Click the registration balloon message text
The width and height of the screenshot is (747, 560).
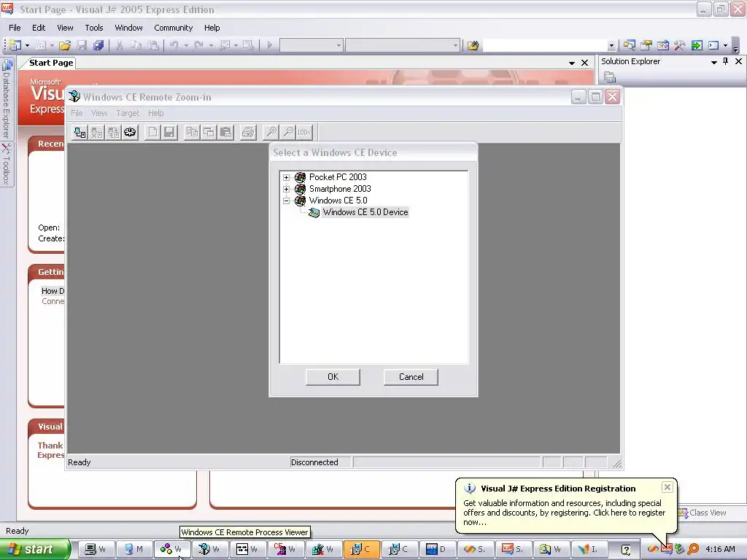point(564,513)
